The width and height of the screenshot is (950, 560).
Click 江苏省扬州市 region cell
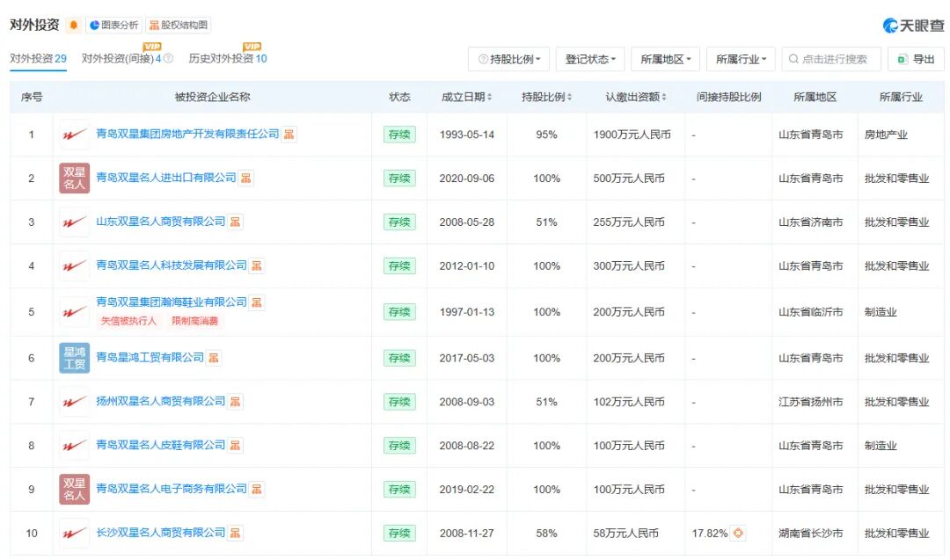pos(811,402)
